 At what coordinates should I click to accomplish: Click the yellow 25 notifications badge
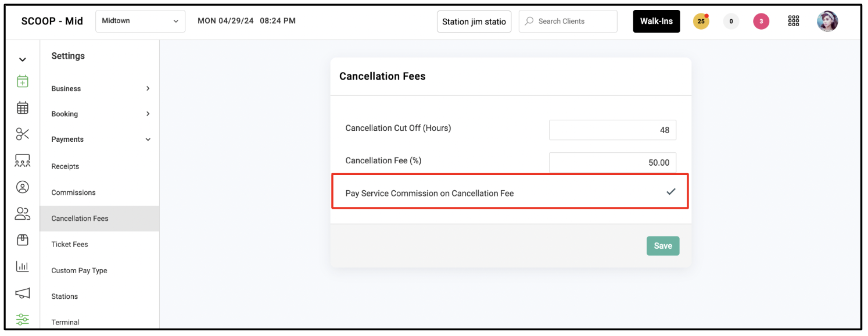(x=701, y=22)
